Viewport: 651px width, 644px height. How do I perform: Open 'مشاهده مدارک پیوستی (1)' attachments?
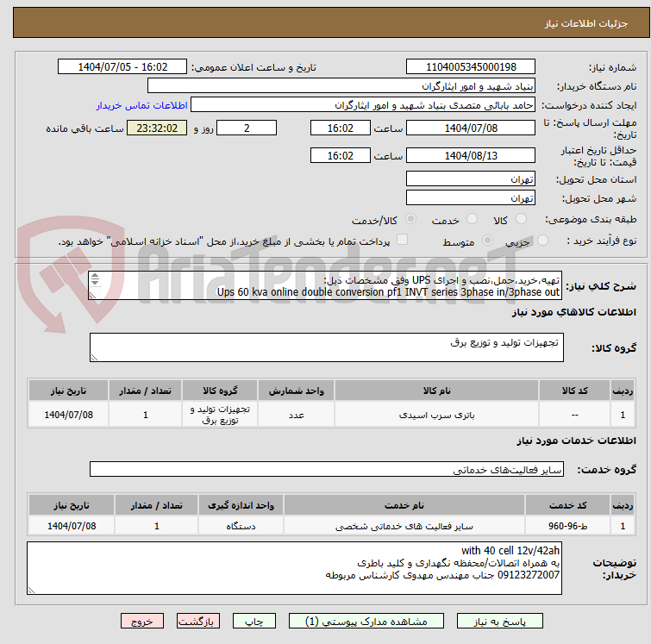tap(366, 622)
